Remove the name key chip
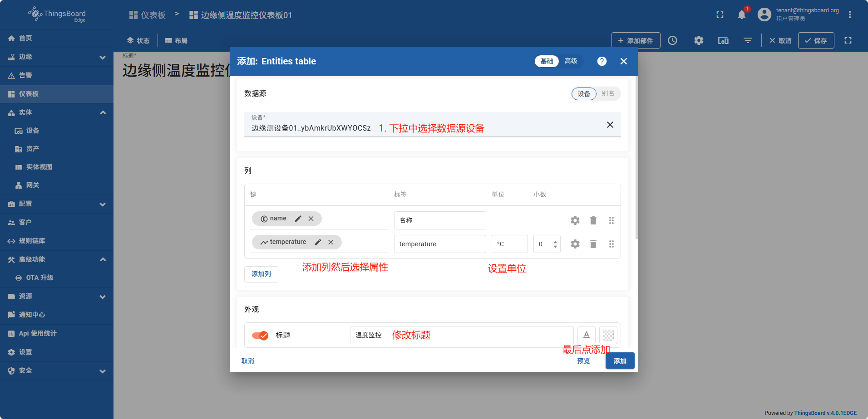This screenshot has width=868, height=419. [x=311, y=219]
